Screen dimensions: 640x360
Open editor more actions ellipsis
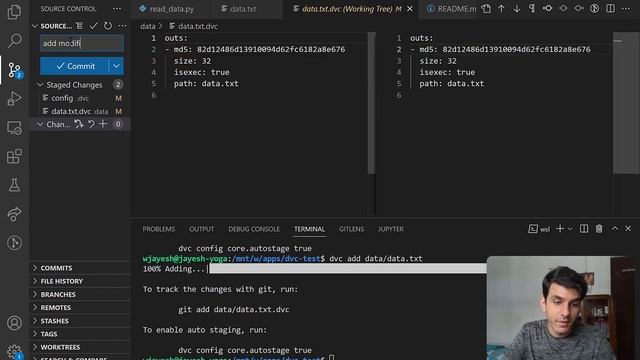(x=626, y=9)
